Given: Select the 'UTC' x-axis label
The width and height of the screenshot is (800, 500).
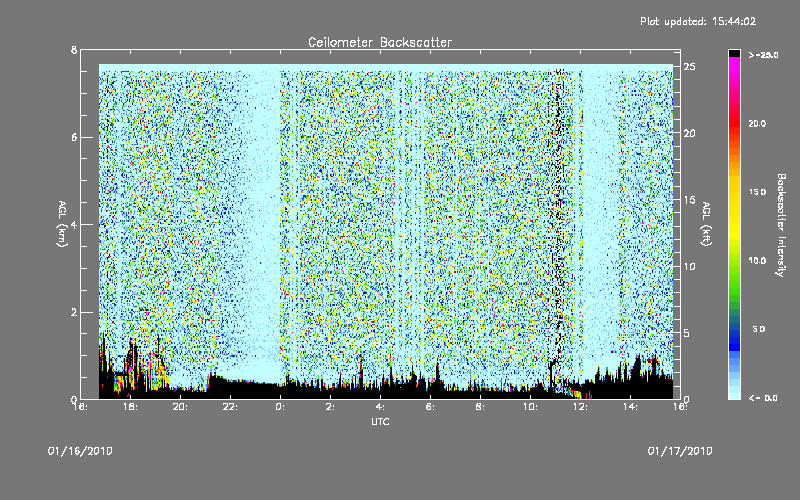Looking at the screenshot, I should (x=380, y=421).
